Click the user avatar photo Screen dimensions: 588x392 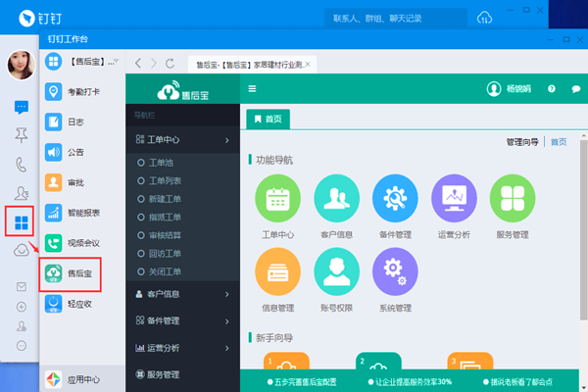pyautogui.click(x=22, y=65)
